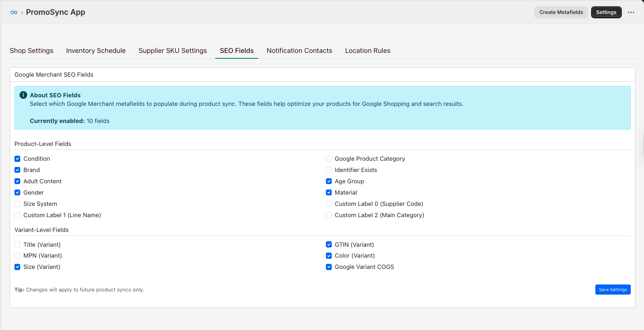Check the MPN (Variant) box

coord(18,256)
